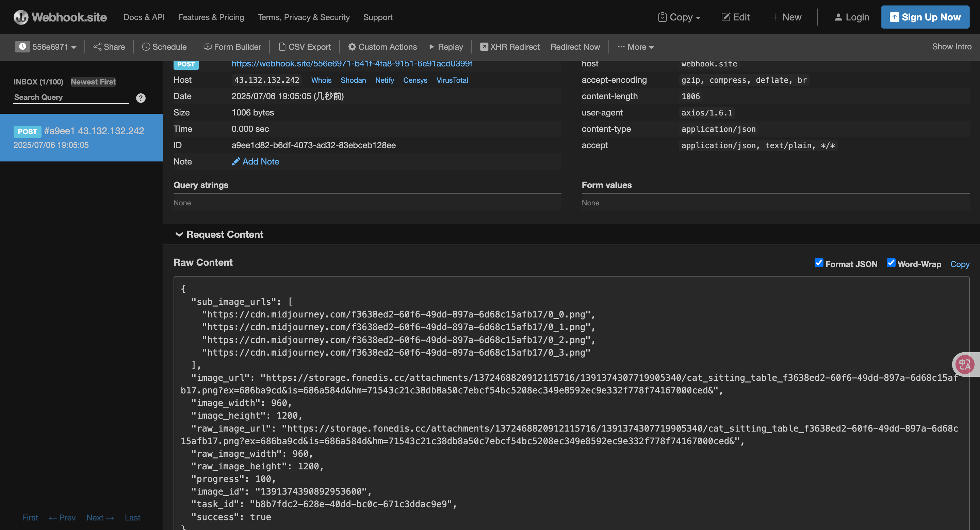980x530 pixels.
Task: Open the Copy dropdown in header
Action: point(680,17)
